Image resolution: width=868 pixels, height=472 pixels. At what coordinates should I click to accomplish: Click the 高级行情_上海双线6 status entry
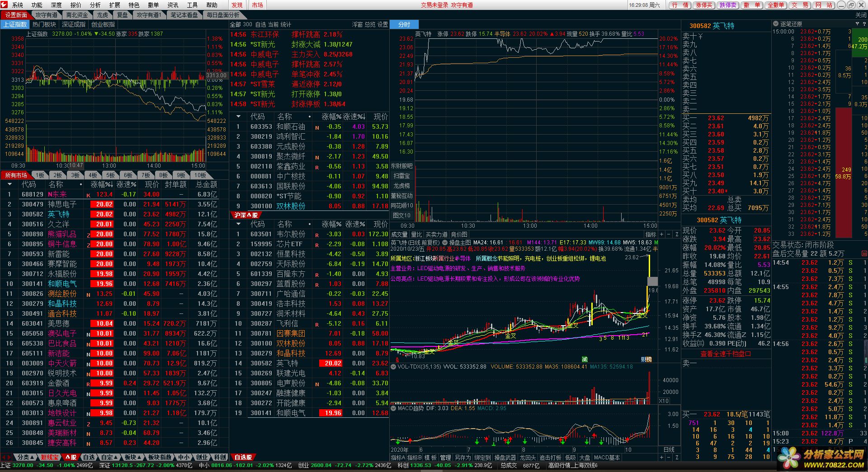[573, 465]
